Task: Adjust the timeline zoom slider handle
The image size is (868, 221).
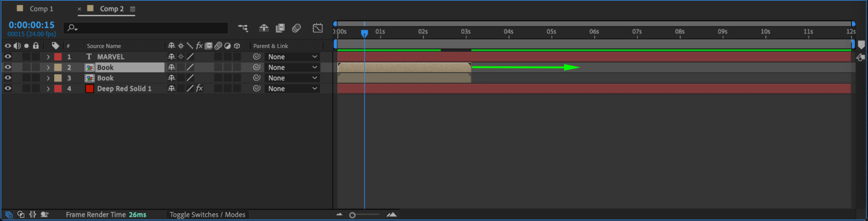Action: point(352,215)
